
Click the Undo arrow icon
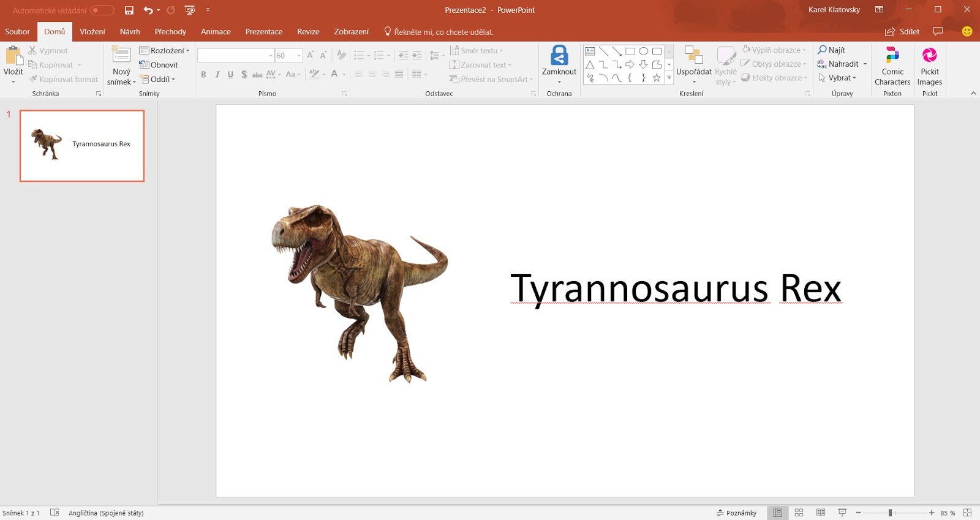click(148, 10)
